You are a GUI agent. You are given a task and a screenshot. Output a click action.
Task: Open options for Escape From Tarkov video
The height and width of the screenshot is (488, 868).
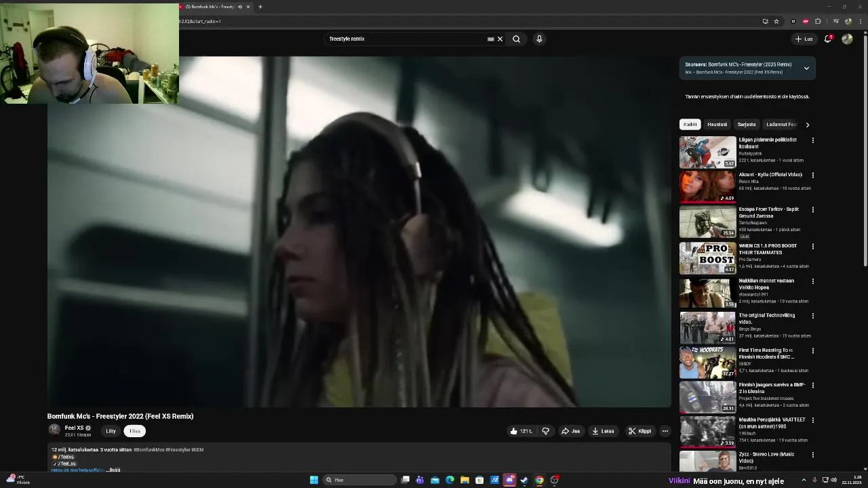(812, 210)
